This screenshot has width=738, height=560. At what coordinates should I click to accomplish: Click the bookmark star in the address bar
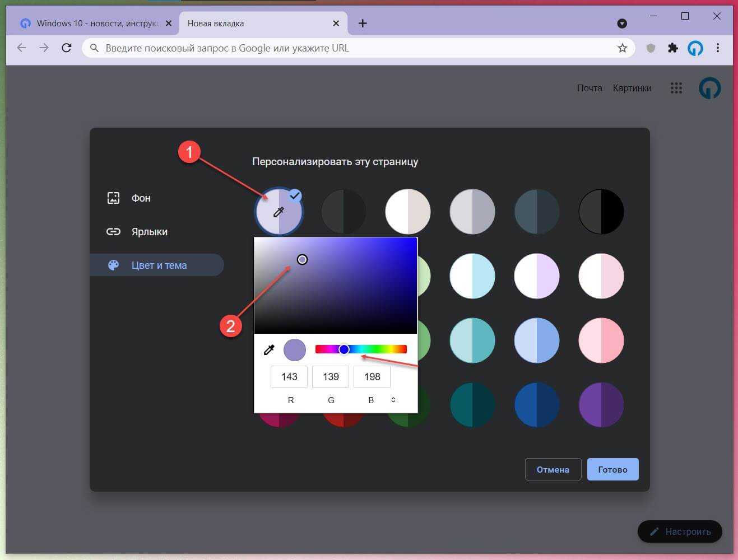coord(622,48)
